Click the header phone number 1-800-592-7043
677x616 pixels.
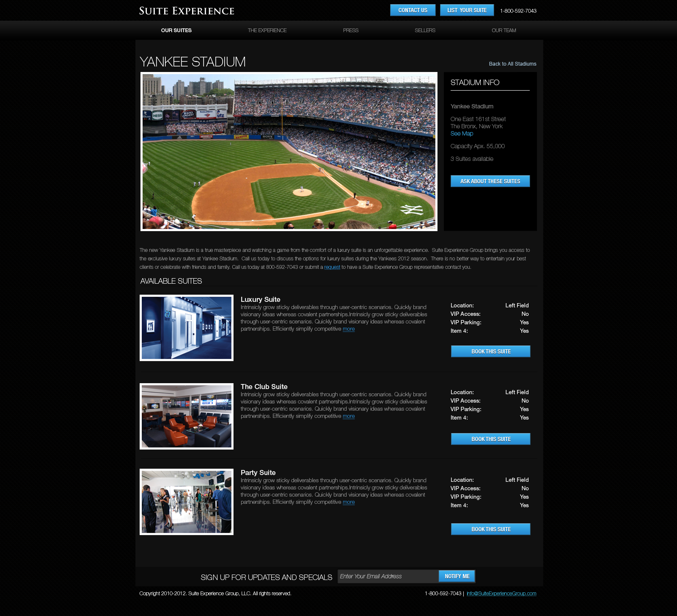(x=518, y=11)
